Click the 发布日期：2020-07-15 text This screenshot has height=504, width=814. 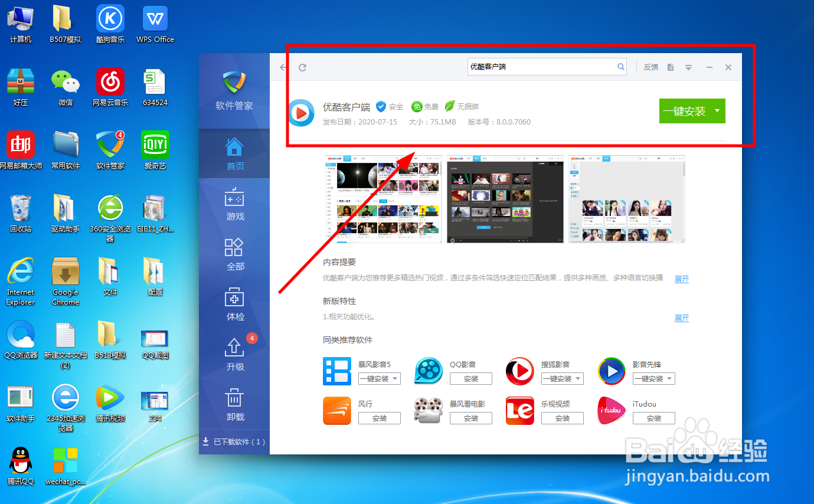tap(360, 122)
